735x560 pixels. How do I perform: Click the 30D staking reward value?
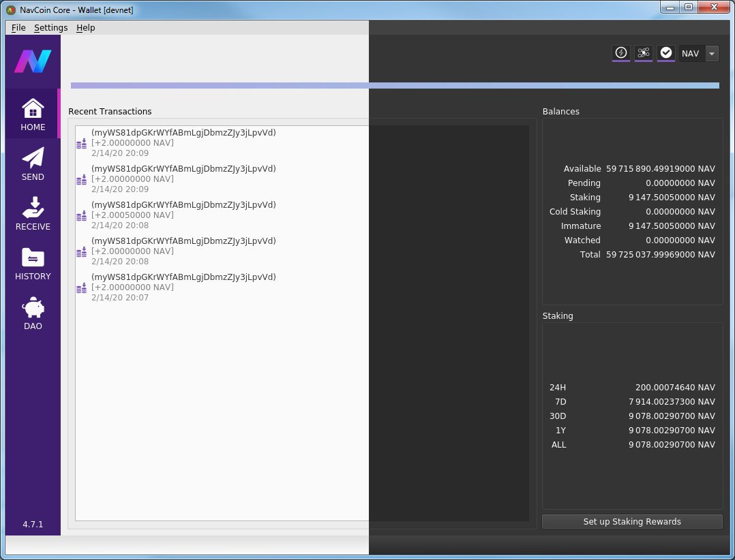(672, 416)
